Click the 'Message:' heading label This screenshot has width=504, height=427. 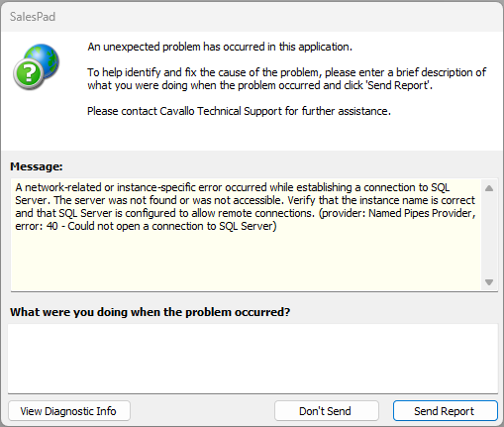37,166
